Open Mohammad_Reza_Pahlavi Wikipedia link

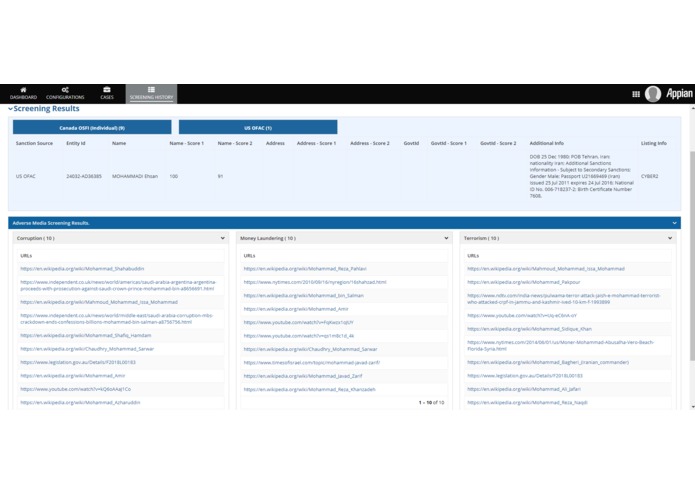305,268
